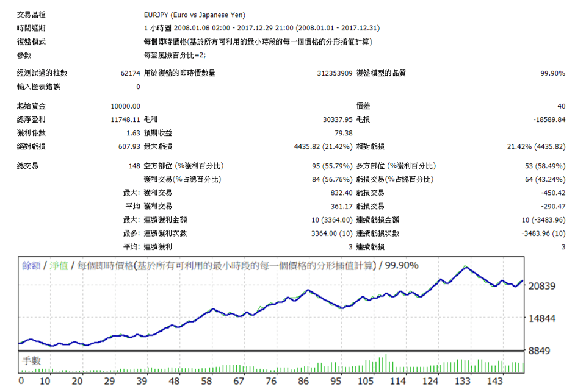Click the 復盤模式 row label
Image resolution: width=586 pixels, height=392 pixels.
(x=33, y=41)
